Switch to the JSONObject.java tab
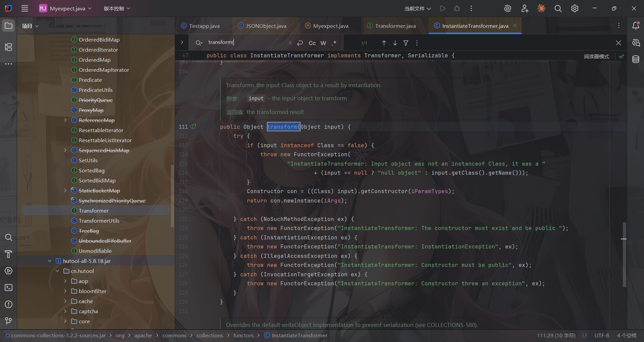 (266, 26)
